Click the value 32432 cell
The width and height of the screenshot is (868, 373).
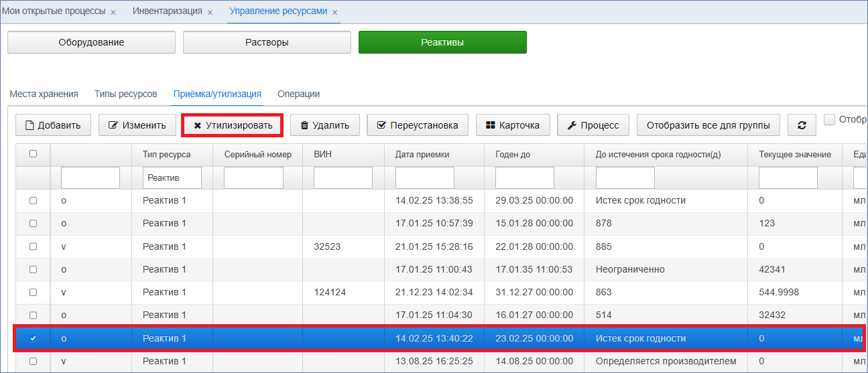click(795, 315)
